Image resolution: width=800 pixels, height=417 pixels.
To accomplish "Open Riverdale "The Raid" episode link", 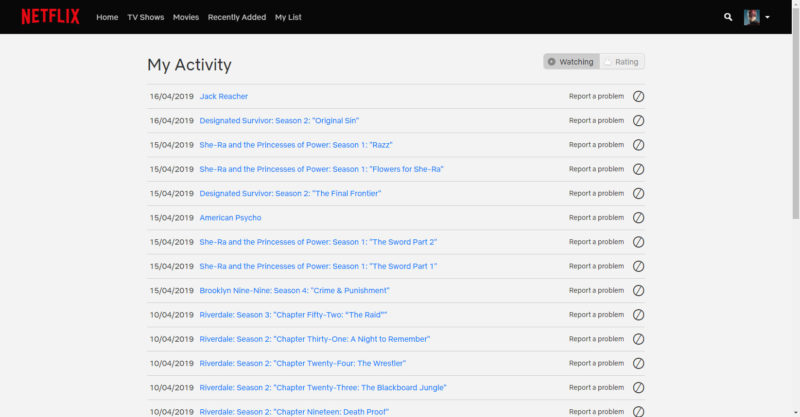I will click(293, 315).
